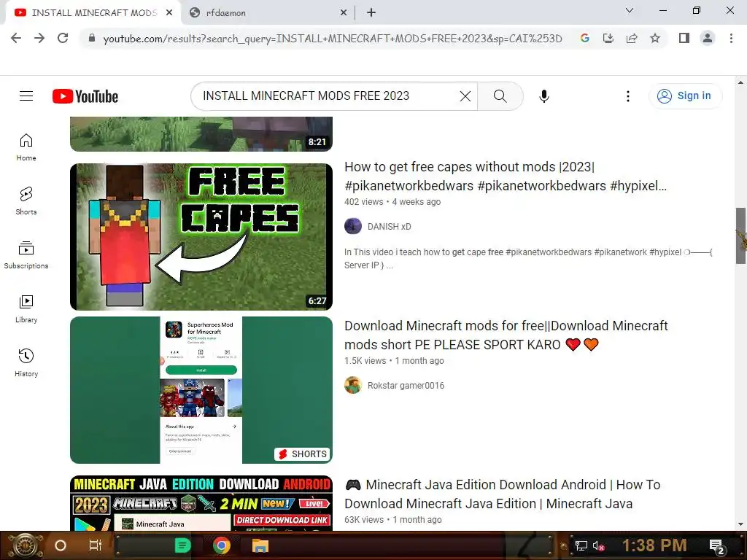Open Download Minecraft mods for free title
The image size is (747, 560).
point(506,335)
